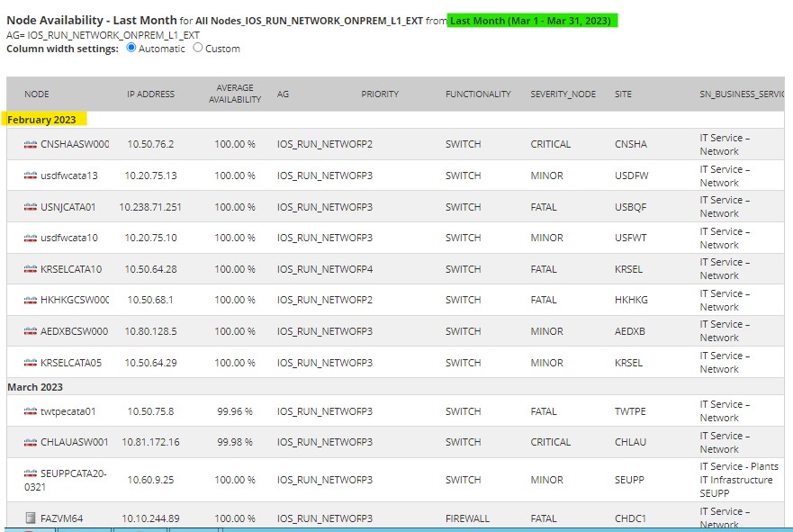Sort by the AG column header

click(283, 94)
